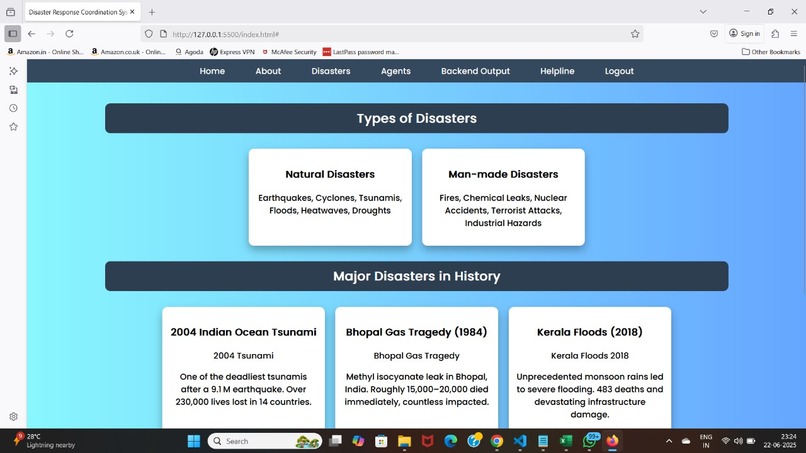Viewport: 806px width, 453px height.
Task: Open sidebar settings gear
Action: (13, 416)
